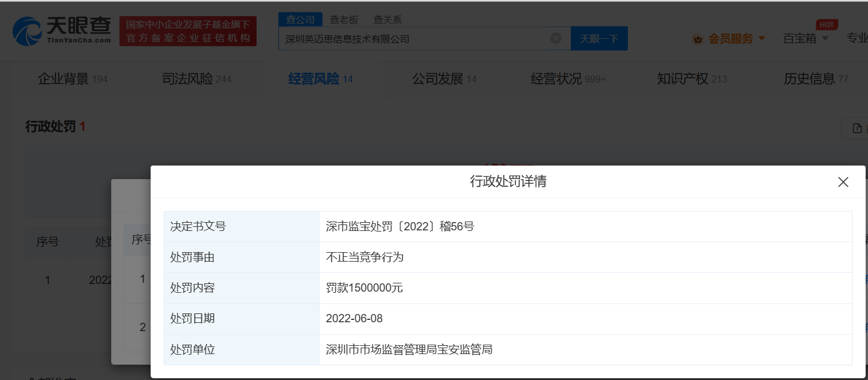868x380 pixels.
Task: Click the 天眼一下 search button
Action: pyautogui.click(x=599, y=38)
